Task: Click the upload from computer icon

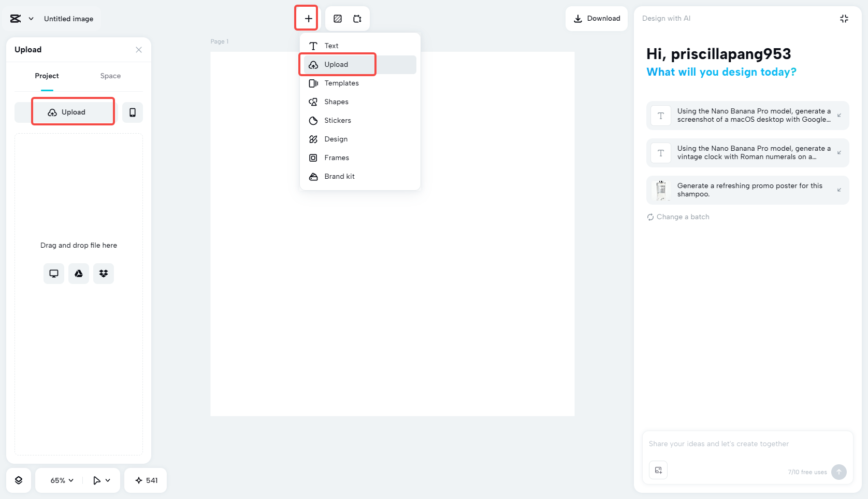Action: 54,273
